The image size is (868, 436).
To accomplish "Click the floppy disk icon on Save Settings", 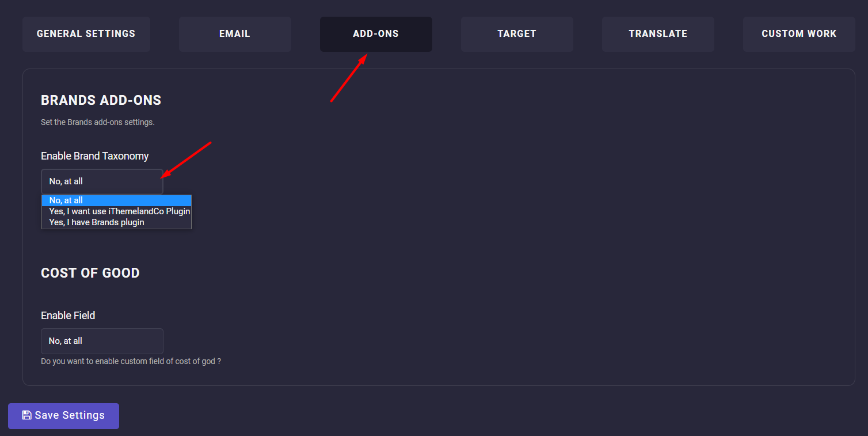I will point(26,415).
